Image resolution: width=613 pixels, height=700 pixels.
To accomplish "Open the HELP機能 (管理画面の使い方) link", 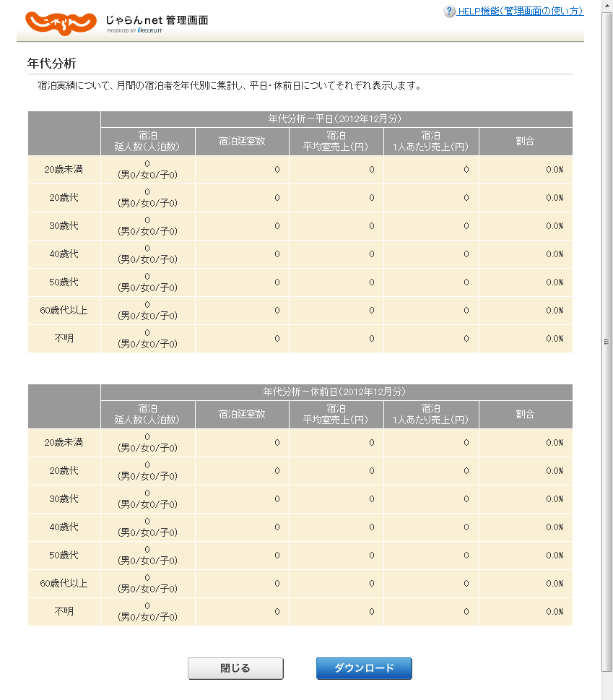I will click(520, 12).
